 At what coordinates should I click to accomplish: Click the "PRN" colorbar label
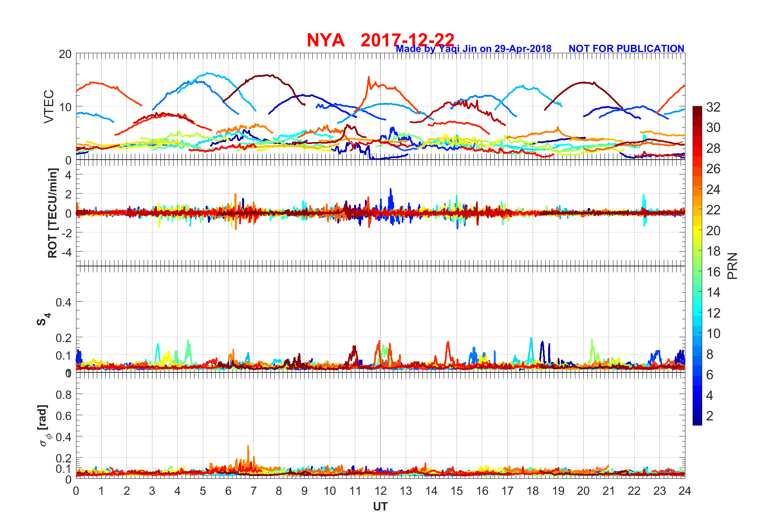pos(733,266)
